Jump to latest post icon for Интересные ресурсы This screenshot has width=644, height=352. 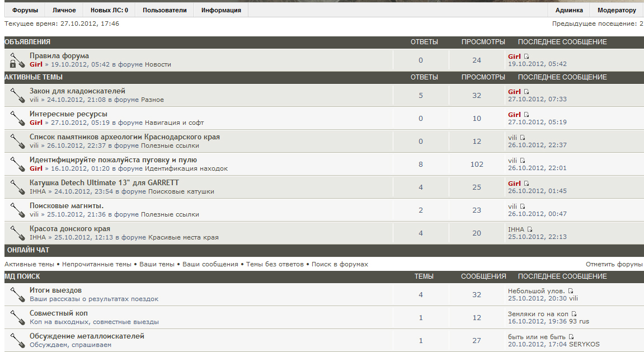526,115
